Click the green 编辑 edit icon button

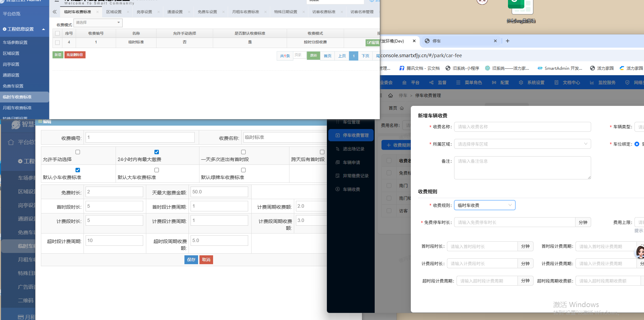coord(372,43)
